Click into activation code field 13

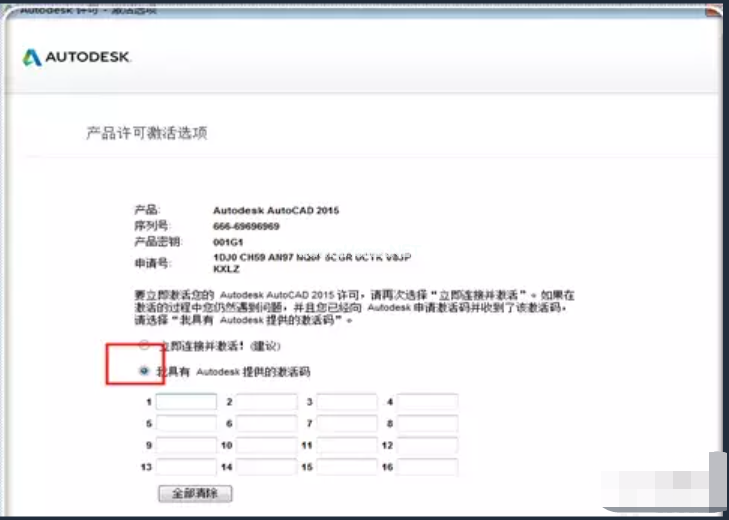coord(186,467)
